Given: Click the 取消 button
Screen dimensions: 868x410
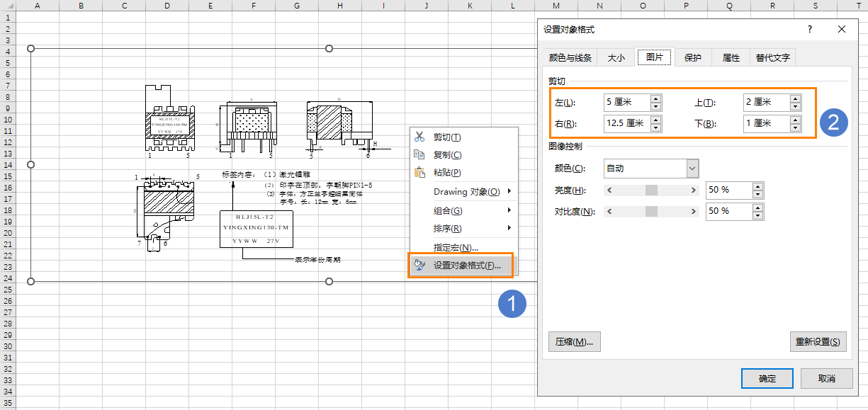Looking at the screenshot, I should coord(827,378).
